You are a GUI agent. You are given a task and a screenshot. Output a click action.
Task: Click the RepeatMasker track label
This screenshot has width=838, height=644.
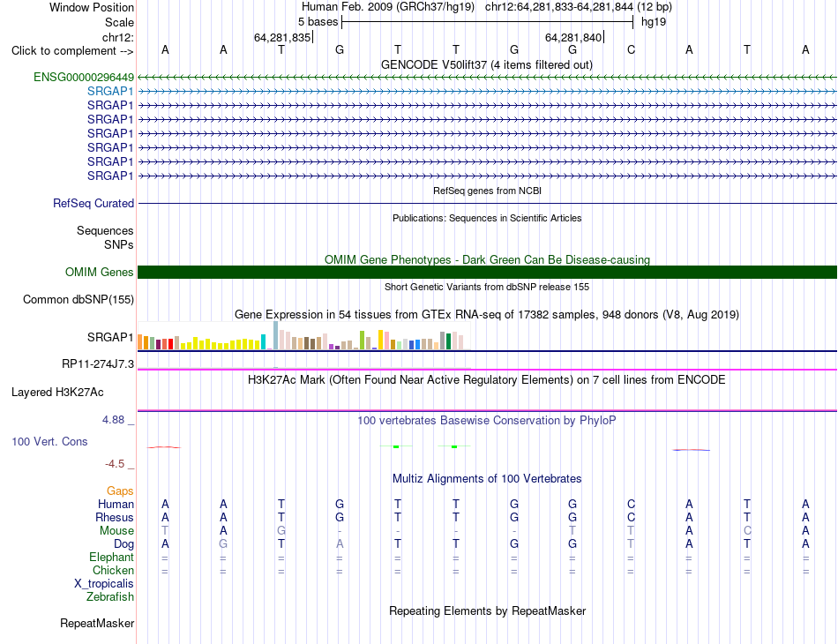click(97, 623)
